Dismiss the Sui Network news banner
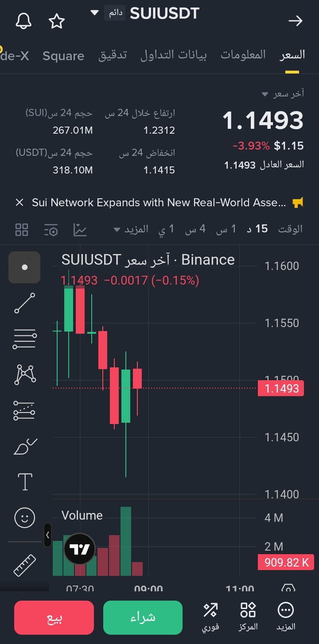Viewport: 319px width, 644px height. coord(19,203)
